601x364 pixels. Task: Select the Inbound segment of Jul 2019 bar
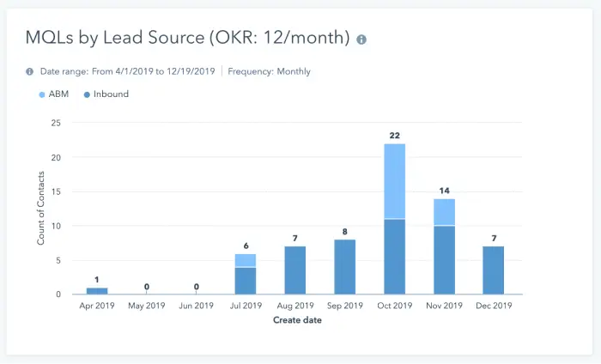click(x=246, y=281)
